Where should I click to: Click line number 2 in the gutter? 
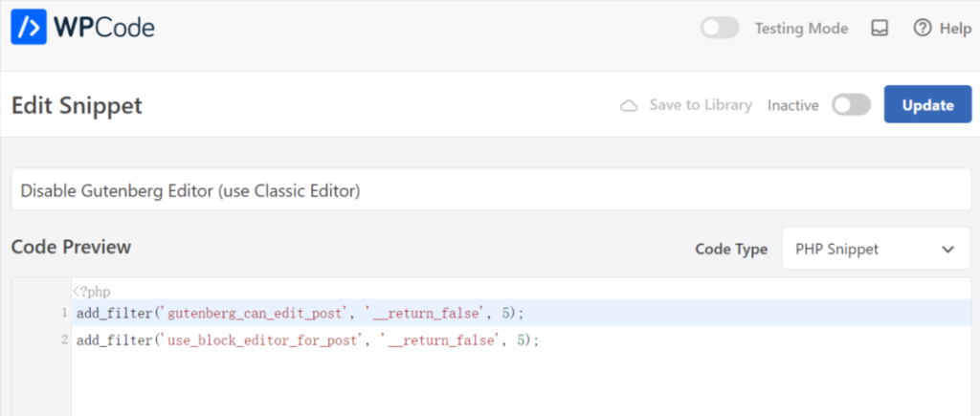[x=64, y=340]
